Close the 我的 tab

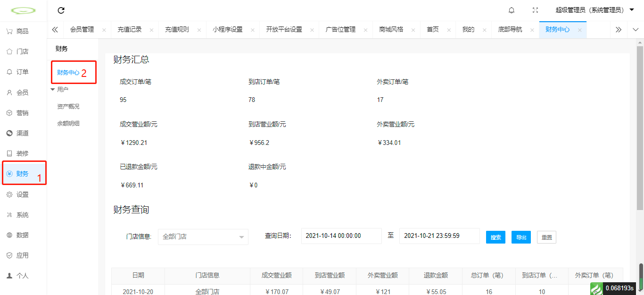click(484, 30)
